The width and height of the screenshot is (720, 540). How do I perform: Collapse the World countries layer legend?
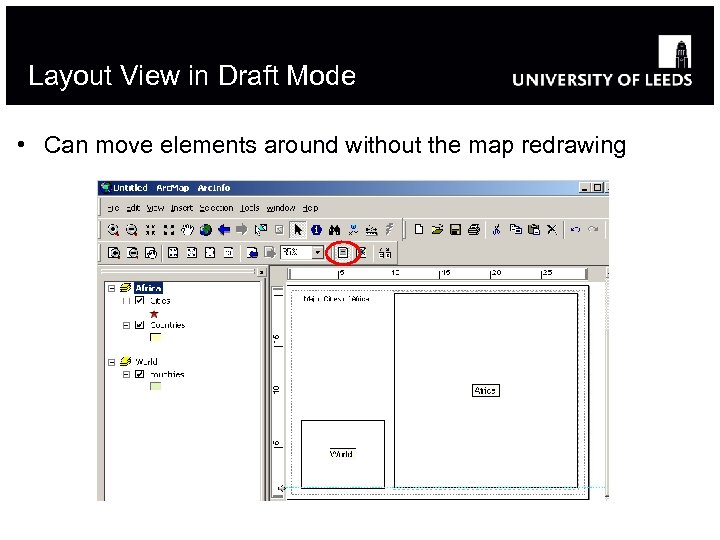126,374
